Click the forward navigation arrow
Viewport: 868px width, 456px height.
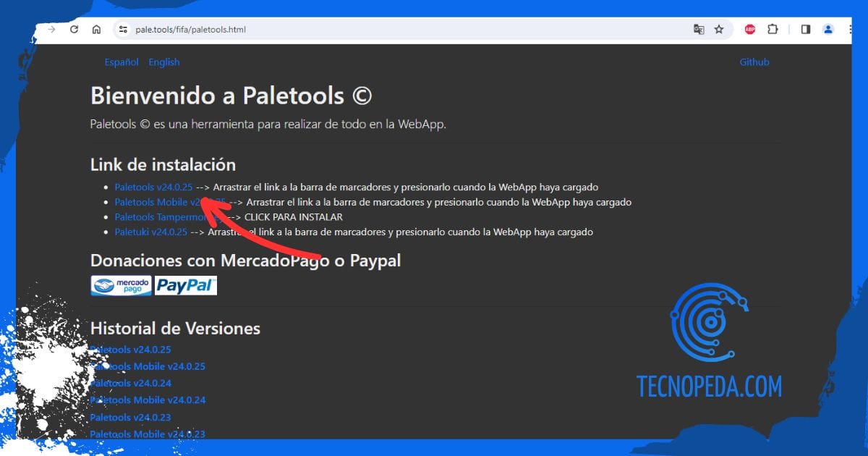coord(51,30)
